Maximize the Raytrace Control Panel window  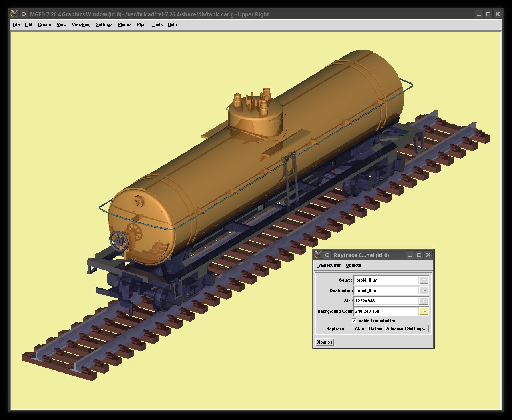click(419, 255)
